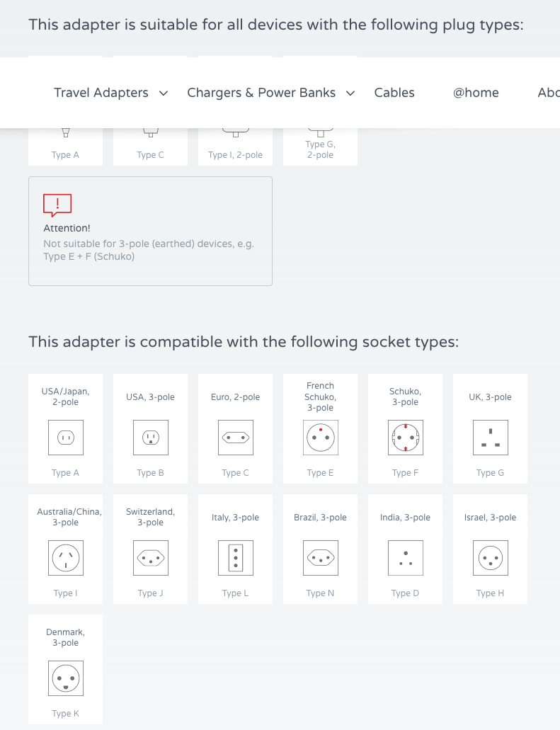
Task: Click the Type C plug icon
Action: click(150, 132)
